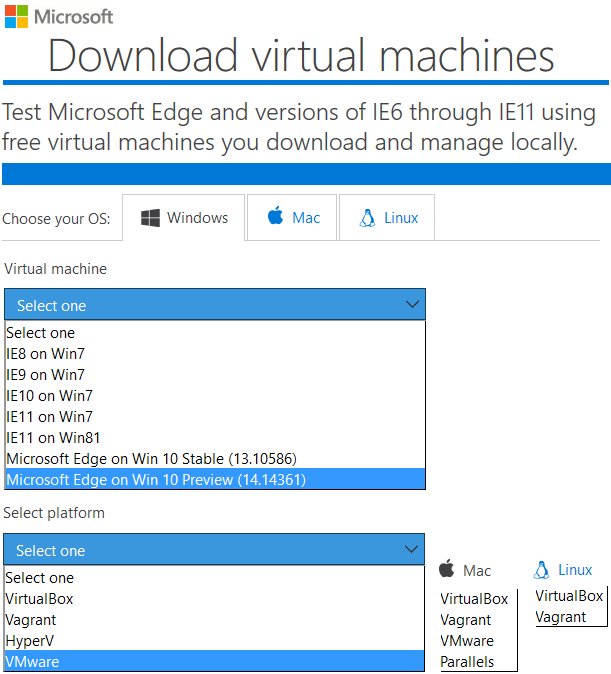The height and width of the screenshot is (674, 611).
Task: Click the 'Virtual machine' field label
Action: click(x=55, y=269)
